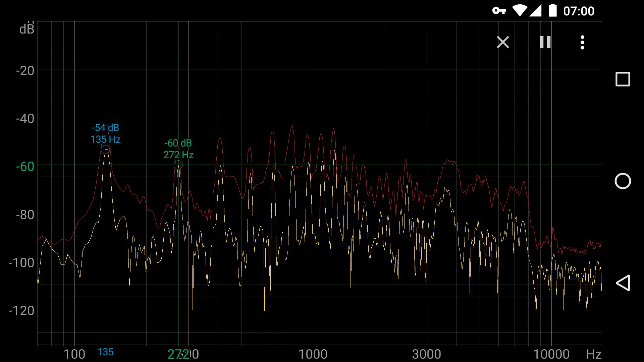Open recent apps with the square button
This screenshot has width=644, height=362.
click(x=623, y=79)
